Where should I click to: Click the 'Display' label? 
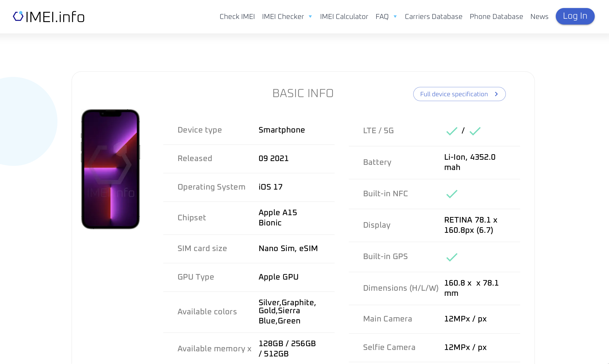(x=377, y=225)
